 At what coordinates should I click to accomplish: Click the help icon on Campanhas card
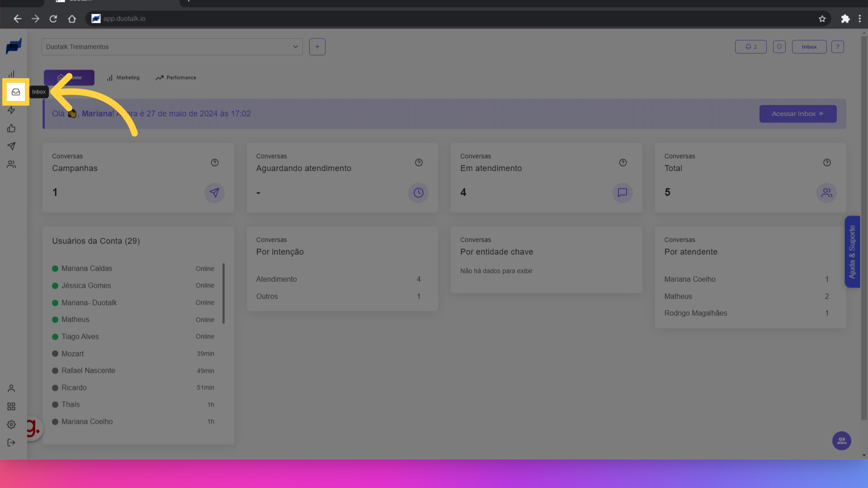[x=215, y=163]
